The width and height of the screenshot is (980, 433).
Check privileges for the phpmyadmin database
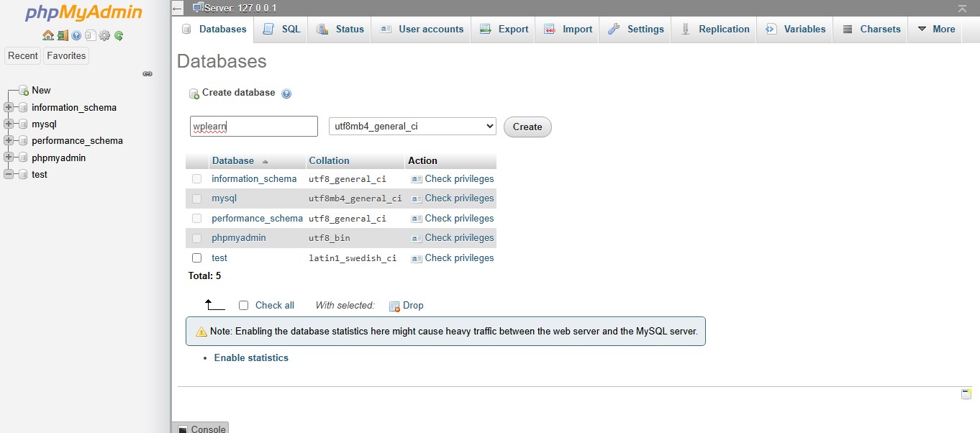[459, 237]
